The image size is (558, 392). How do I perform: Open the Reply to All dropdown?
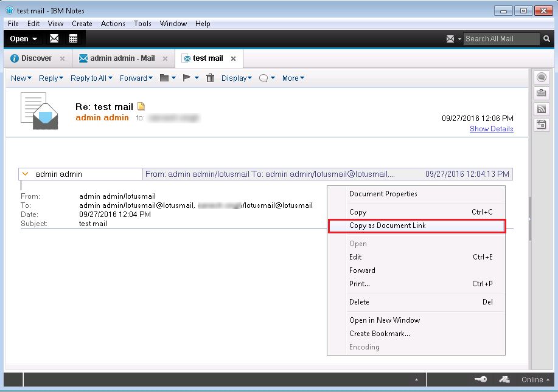pos(91,78)
